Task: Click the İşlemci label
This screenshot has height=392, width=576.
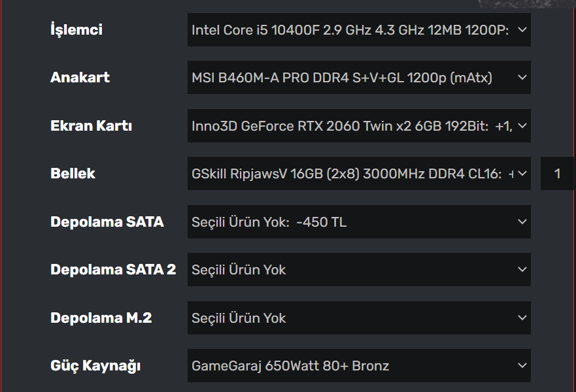Action: point(76,29)
